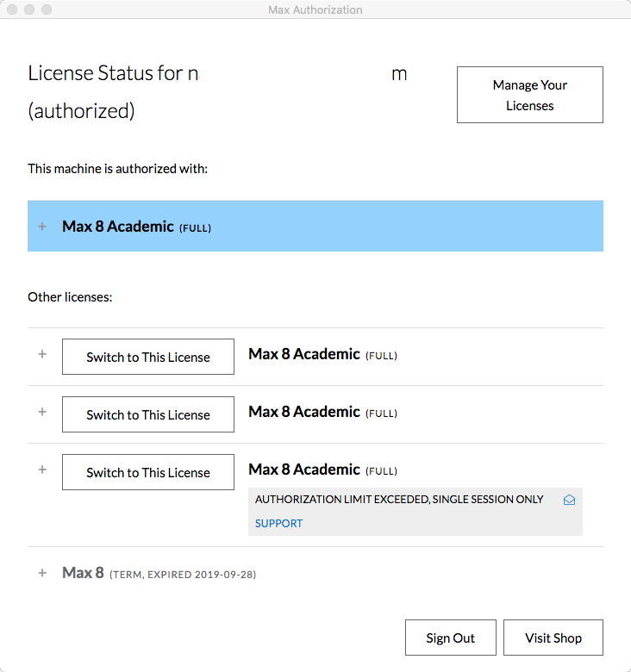Expand the second license under Other licenses

click(42, 412)
